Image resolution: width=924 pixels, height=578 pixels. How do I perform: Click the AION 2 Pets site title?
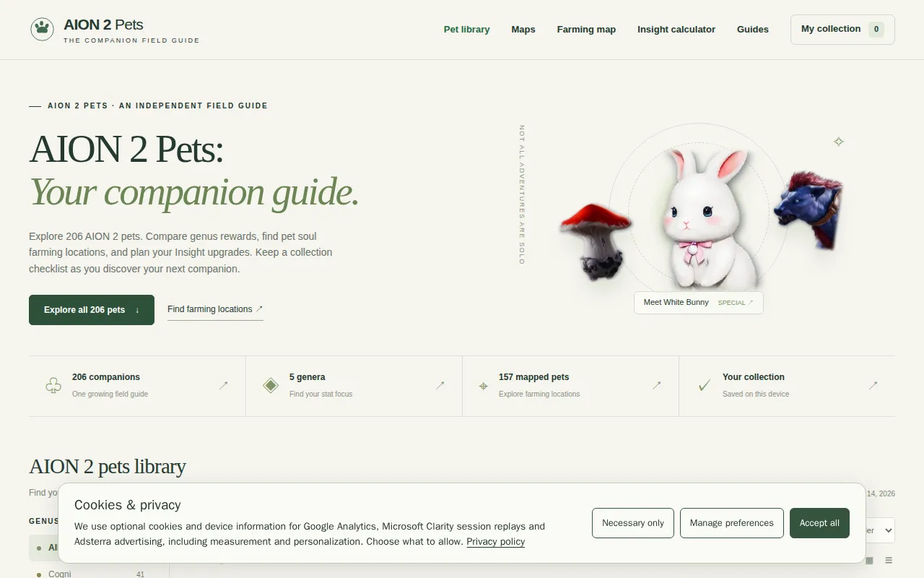pos(103,25)
